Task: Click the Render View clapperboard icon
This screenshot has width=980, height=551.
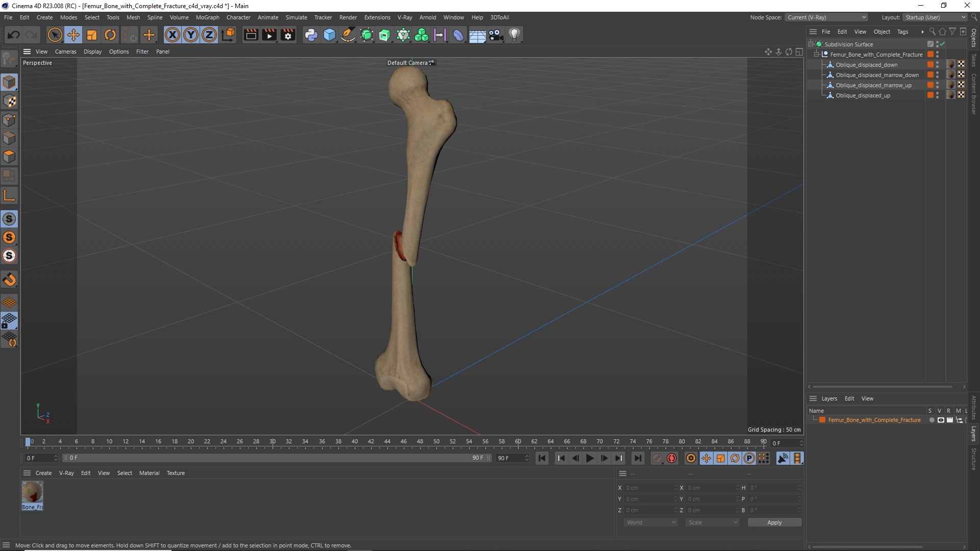Action: tap(251, 35)
